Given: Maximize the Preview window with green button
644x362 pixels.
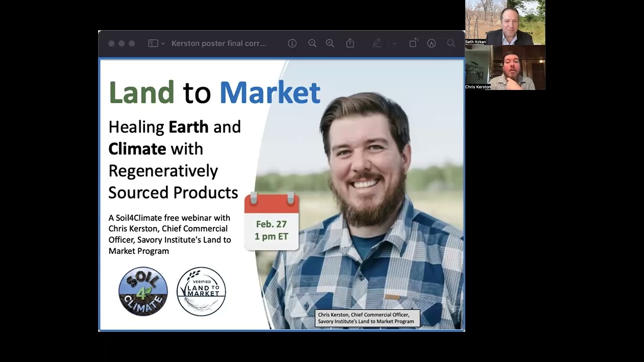Looking at the screenshot, I should (x=132, y=44).
